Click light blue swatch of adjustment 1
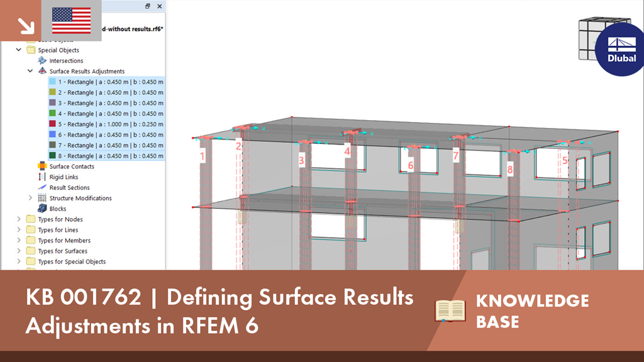The height and width of the screenshot is (362, 644). pos(53,81)
